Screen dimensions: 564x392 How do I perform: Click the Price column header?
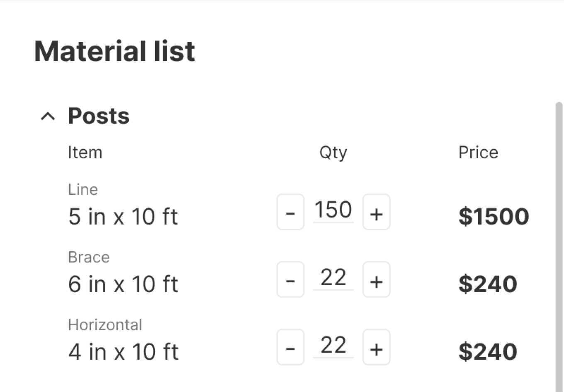478,152
